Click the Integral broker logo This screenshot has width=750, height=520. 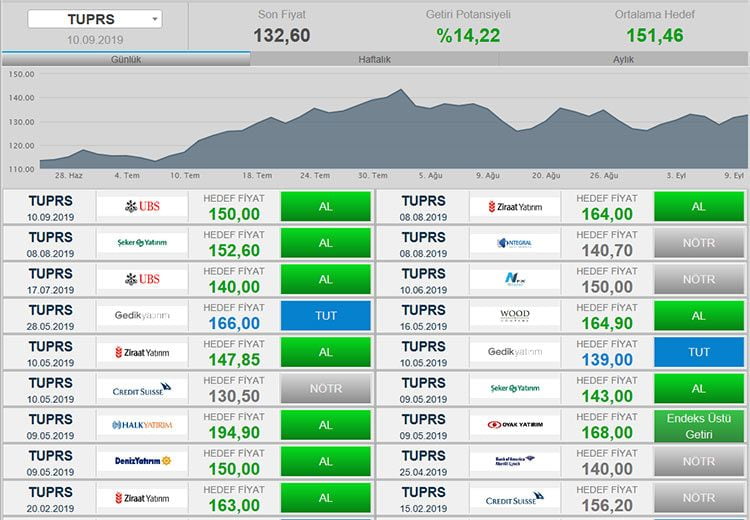[514, 243]
